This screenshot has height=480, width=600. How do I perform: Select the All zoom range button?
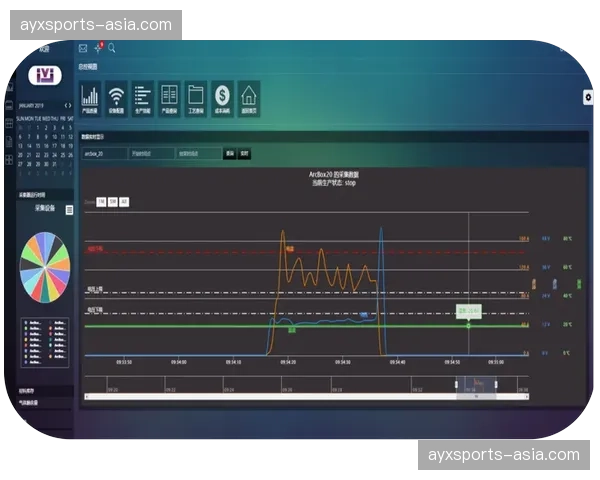(124, 201)
